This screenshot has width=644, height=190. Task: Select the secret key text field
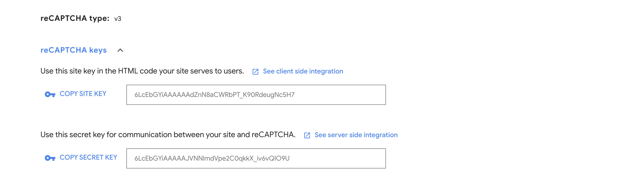pyautogui.click(x=256, y=158)
